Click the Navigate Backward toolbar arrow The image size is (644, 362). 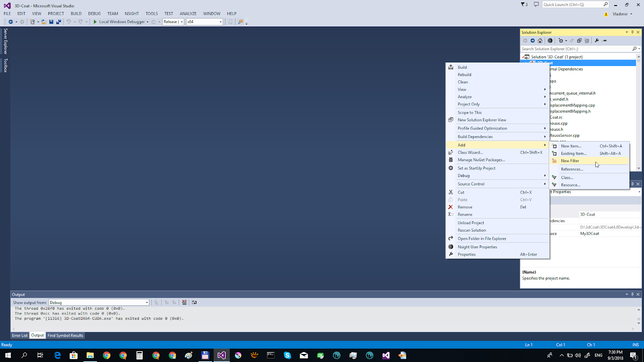(11, 22)
